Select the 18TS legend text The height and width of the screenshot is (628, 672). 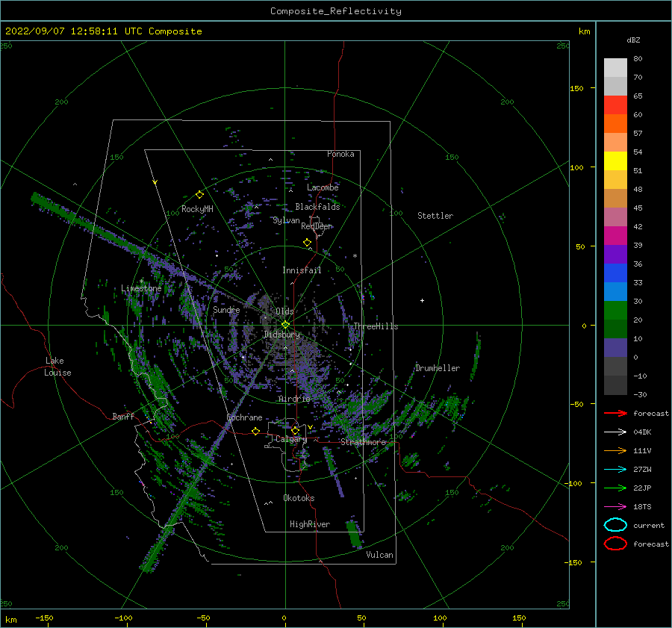pyautogui.click(x=642, y=507)
